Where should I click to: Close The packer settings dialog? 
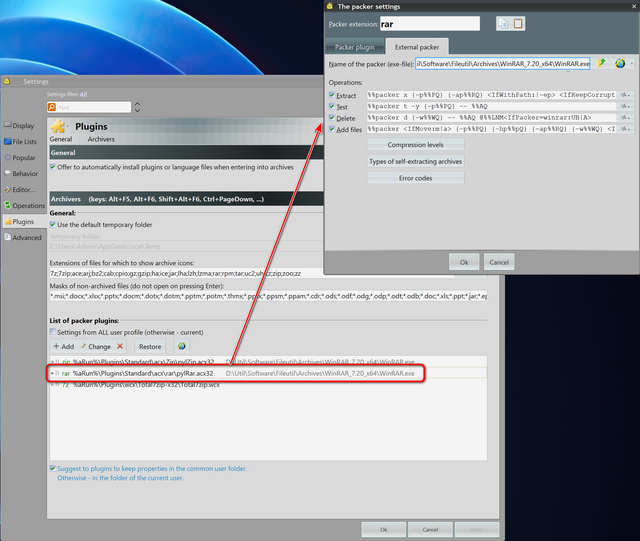(634, 6)
